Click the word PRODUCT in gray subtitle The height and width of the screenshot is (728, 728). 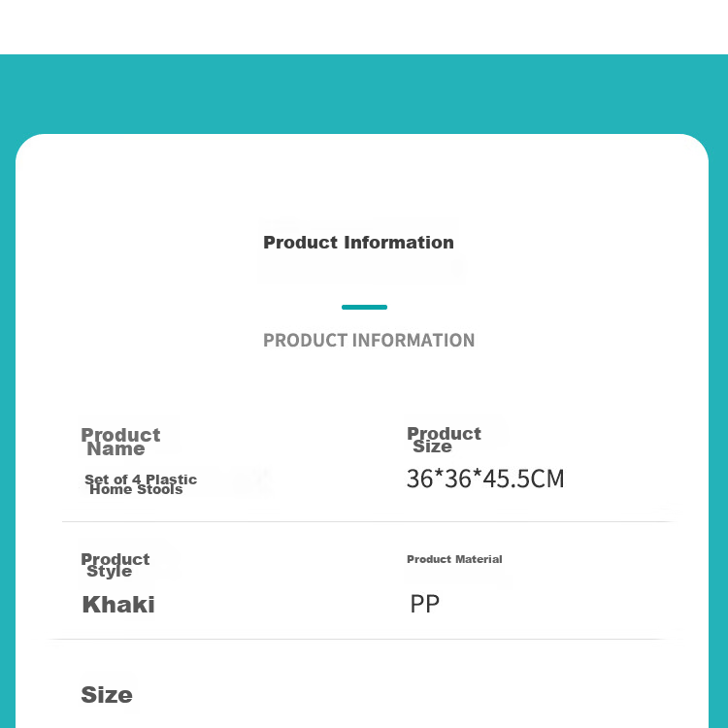click(306, 341)
